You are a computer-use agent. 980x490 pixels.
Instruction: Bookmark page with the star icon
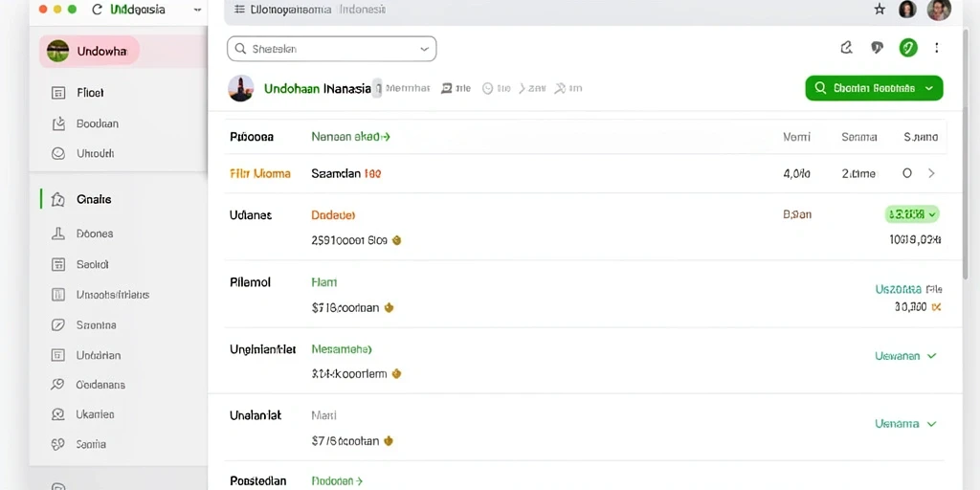880,9
